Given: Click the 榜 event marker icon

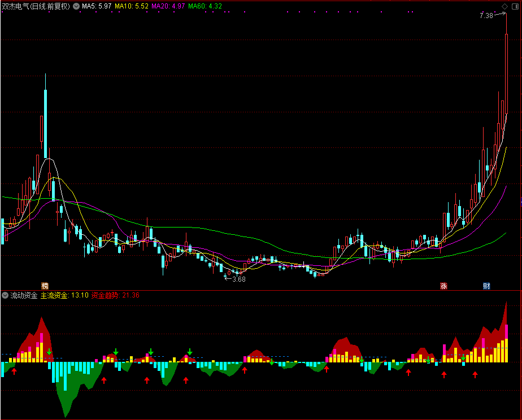Looking at the screenshot, I should pos(45,286).
